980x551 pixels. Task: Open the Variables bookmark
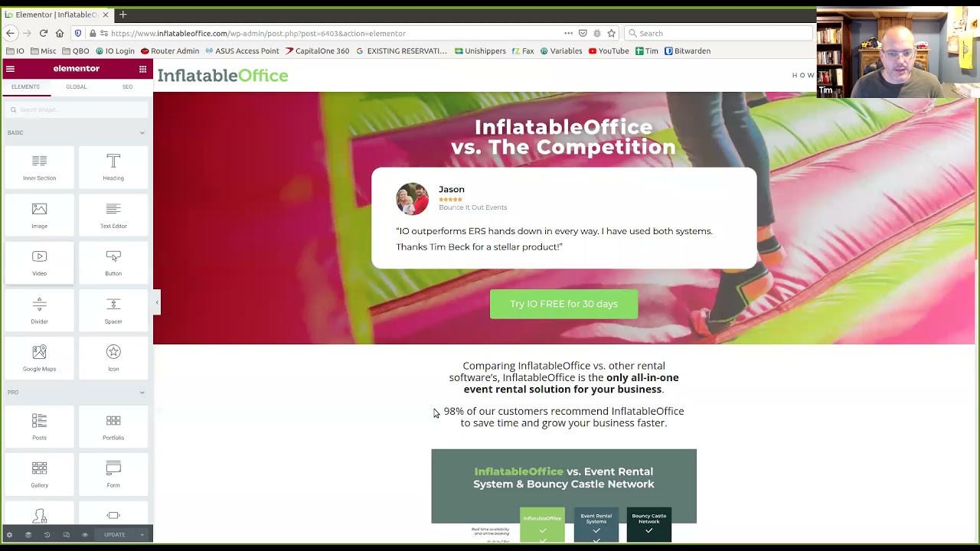561,51
